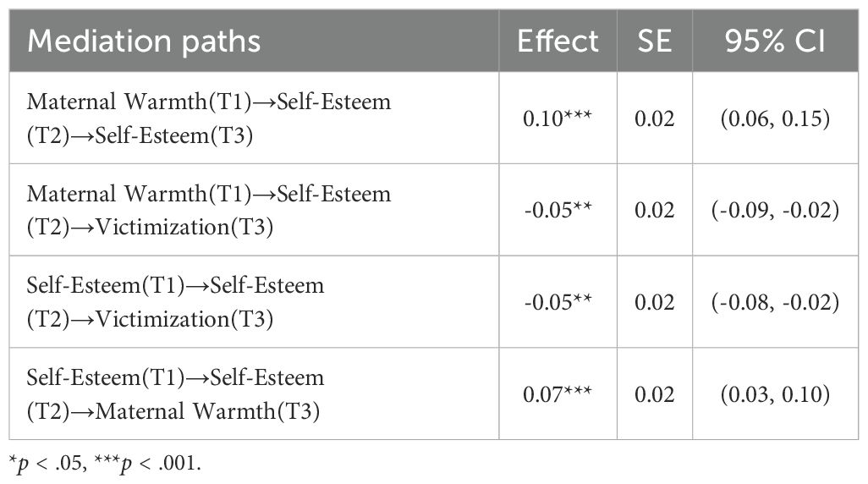Click the effect value beside the (-0.09, -0.02) interval

click(x=559, y=211)
